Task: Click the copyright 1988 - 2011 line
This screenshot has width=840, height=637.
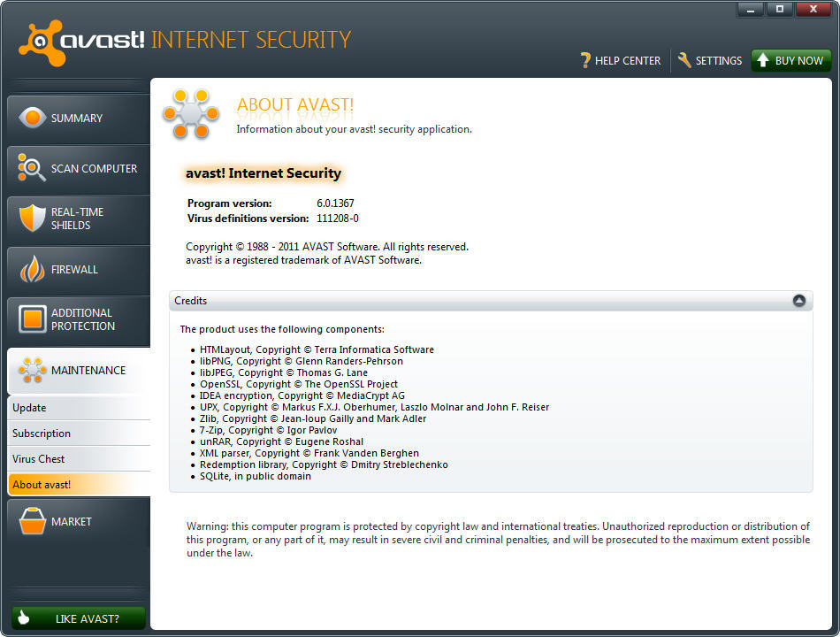Action: [x=327, y=247]
